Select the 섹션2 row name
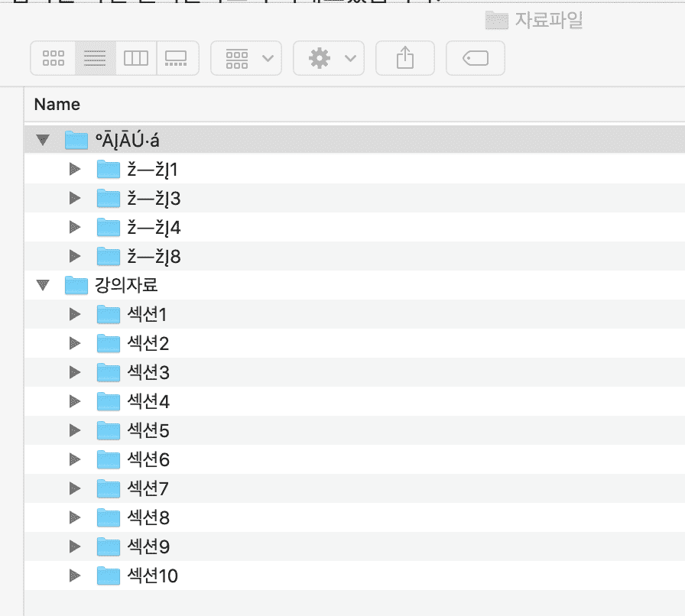The height and width of the screenshot is (616, 685). coord(148,343)
